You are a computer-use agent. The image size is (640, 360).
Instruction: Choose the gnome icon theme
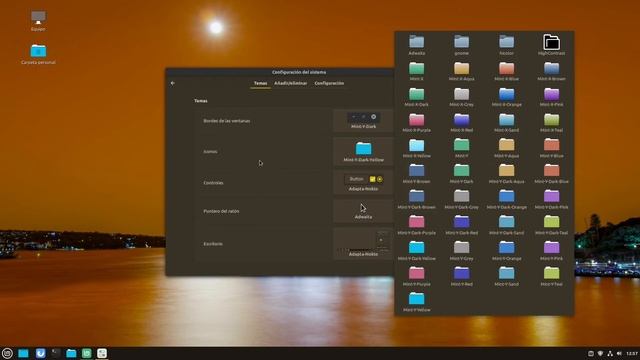(x=461, y=45)
